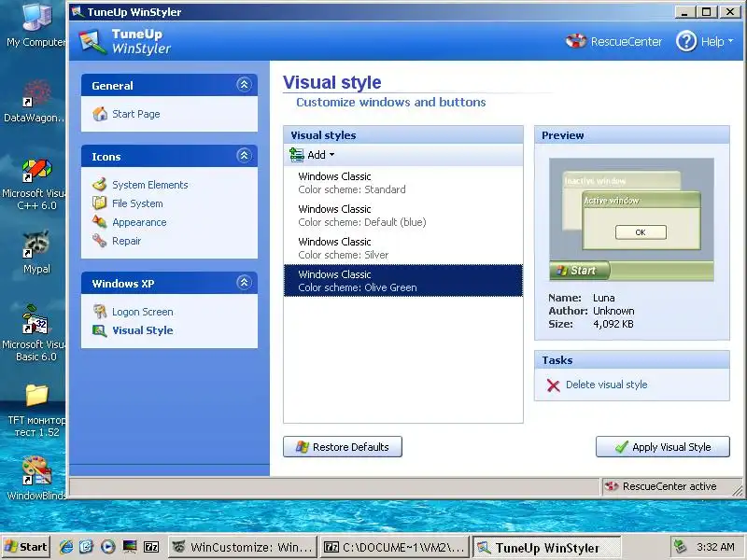Collapse the Icons panel

(244, 156)
